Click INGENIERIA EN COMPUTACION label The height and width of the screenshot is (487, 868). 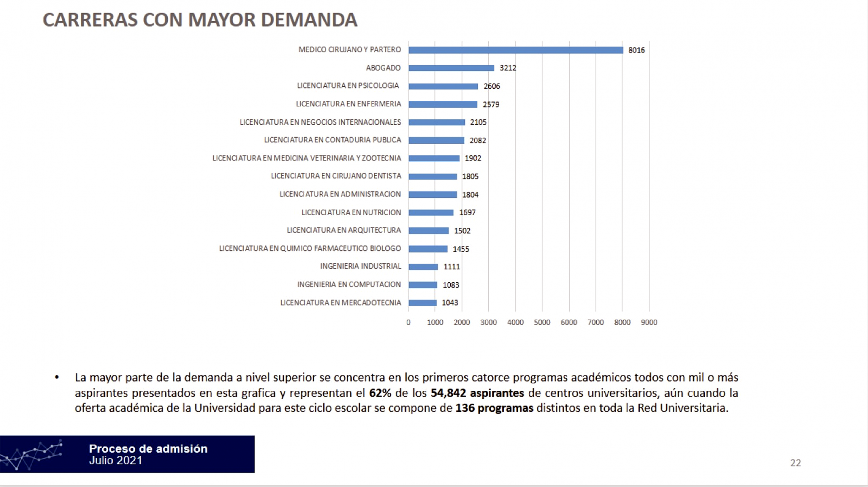[349, 285]
